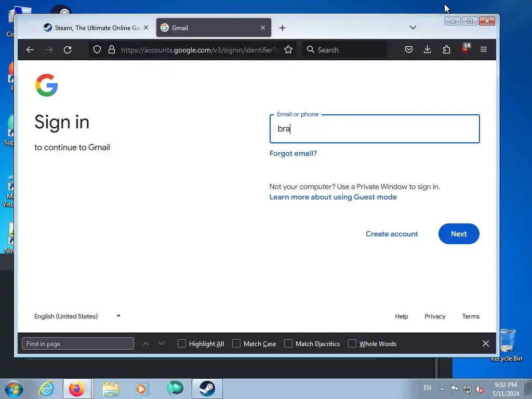Click the taskbar clock showing 9:52 PM
Viewport: 532px width, 399px height.
click(x=506, y=389)
